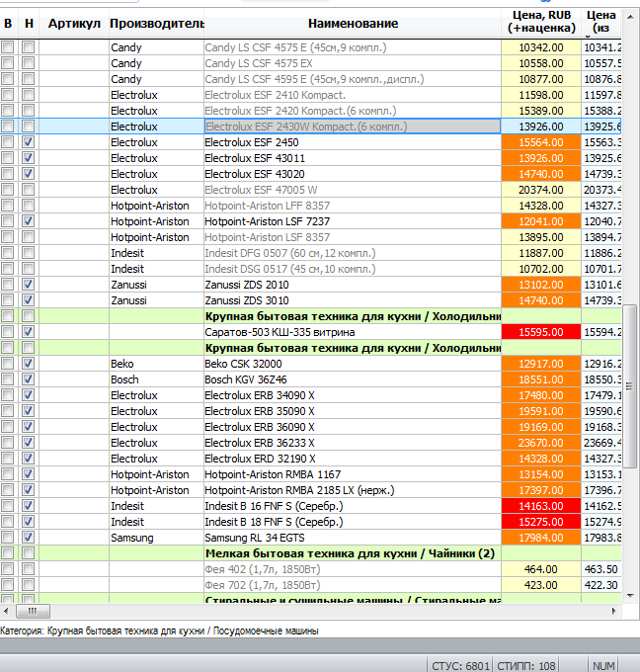This screenshot has height=672, width=640.
Task: Select Electrolux ERB 35090 X name
Action: click(353, 411)
